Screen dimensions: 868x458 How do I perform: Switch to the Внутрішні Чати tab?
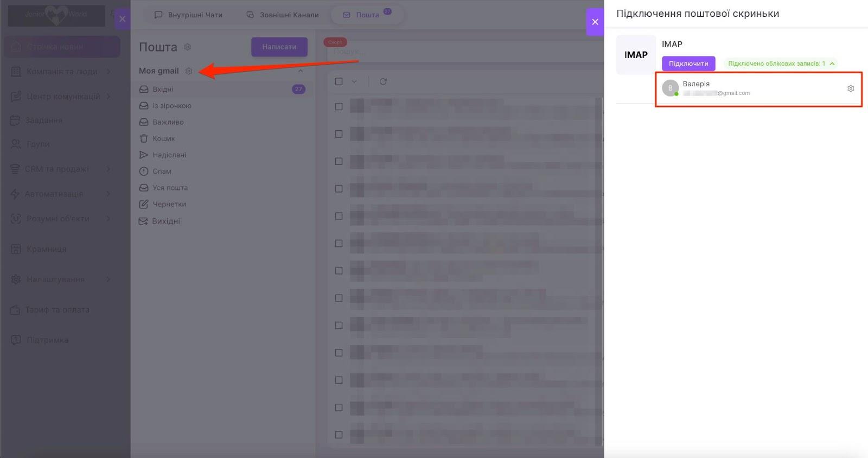point(189,15)
